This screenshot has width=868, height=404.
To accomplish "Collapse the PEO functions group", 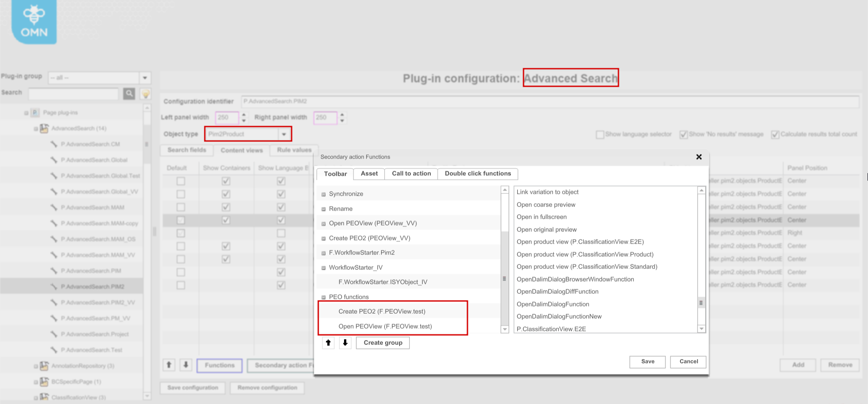I will coord(324,297).
